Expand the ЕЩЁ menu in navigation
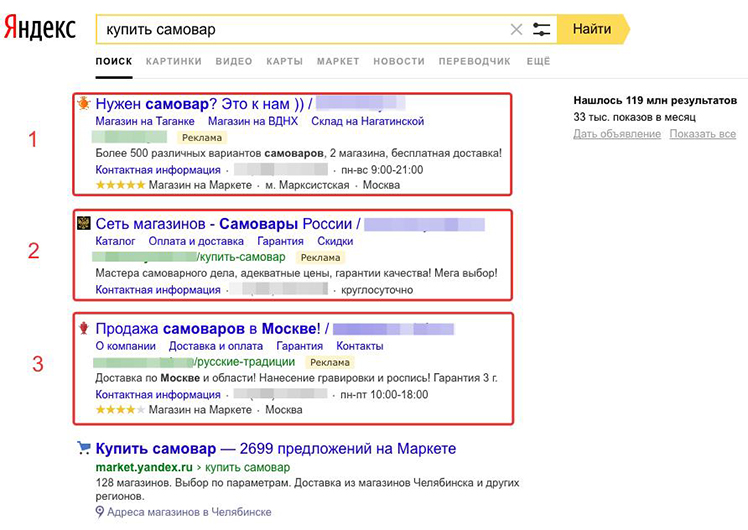The width and height of the screenshot is (748, 530). pos(539,62)
